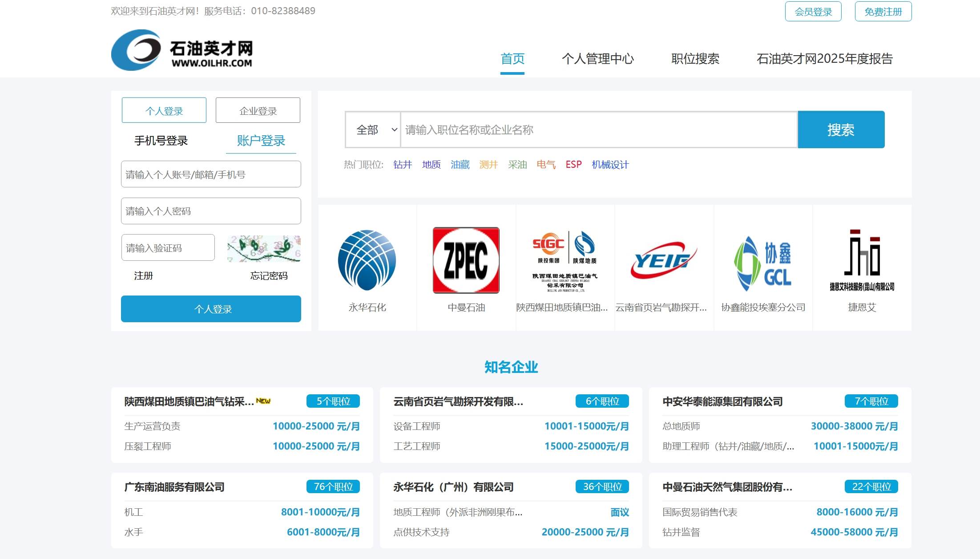Click the 忘记密码 link
Viewport: 980px width, 559px height.
click(x=269, y=276)
